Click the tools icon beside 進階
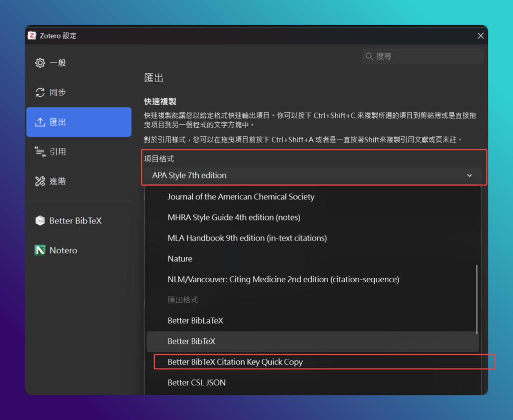The width and height of the screenshot is (513, 420). click(40, 181)
